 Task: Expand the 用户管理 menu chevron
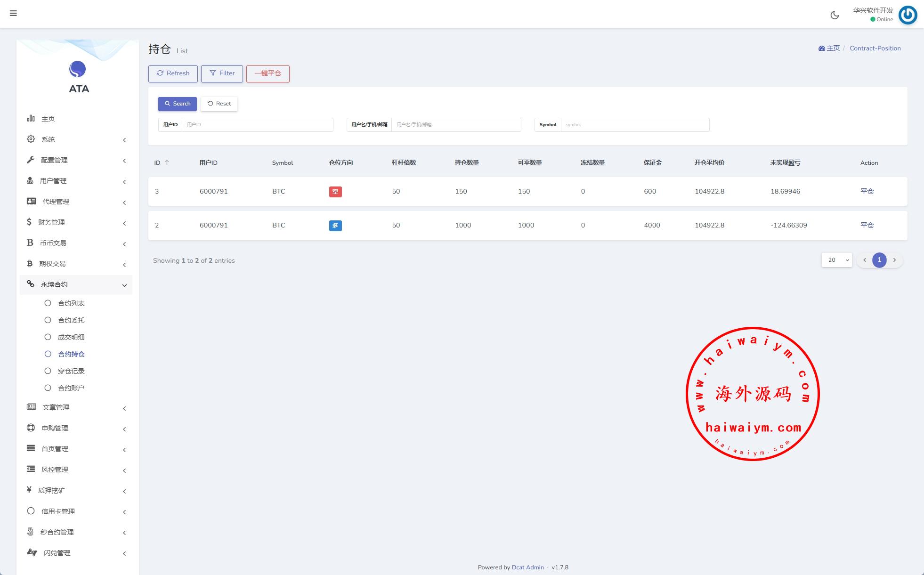pyautogui.click(x=124, y=182)
